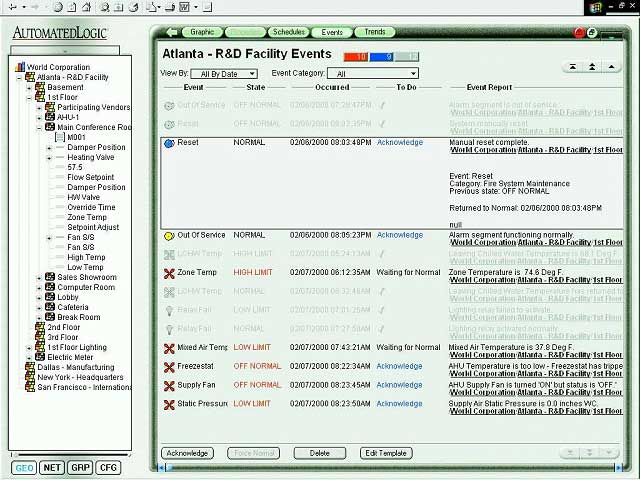The image size is (640, 480).
Task: Select 1st Floor Lighting in the tree
Action: (x=77, y=347)
